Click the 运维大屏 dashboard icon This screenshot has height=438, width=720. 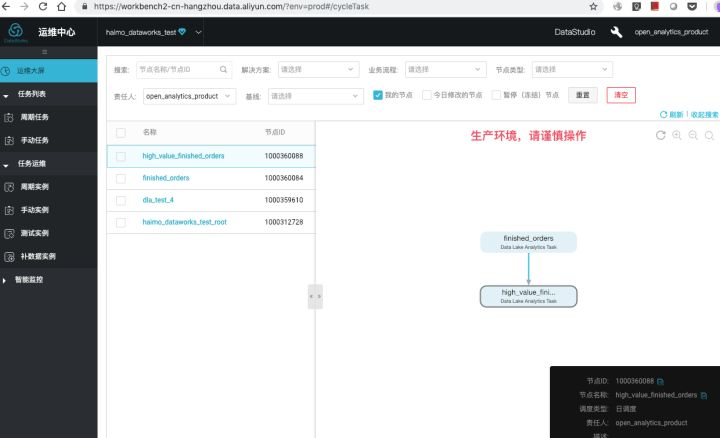[6, 71]
